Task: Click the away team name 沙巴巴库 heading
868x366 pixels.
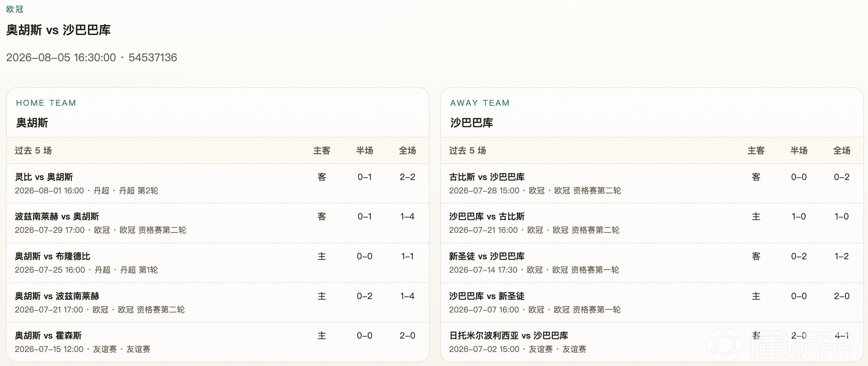Action: [472, 122]
